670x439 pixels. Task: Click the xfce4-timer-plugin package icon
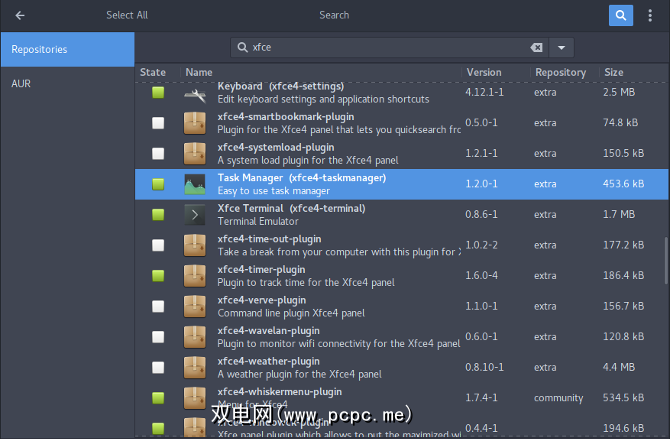(x=195, y=276)
